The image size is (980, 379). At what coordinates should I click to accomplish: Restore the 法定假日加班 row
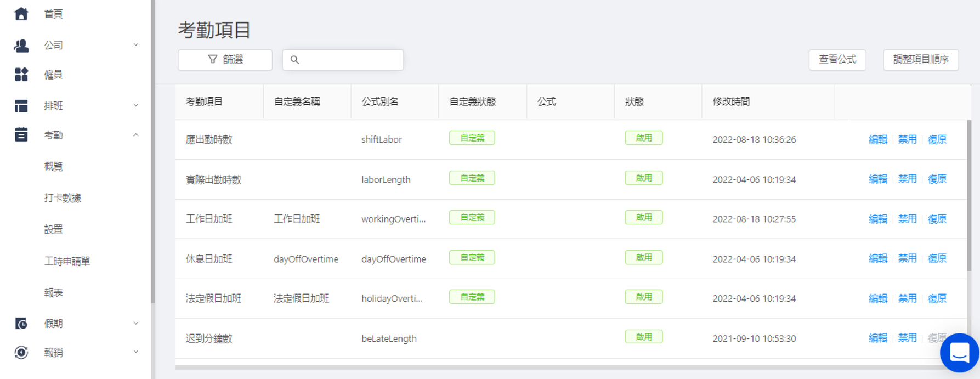tap(937, 298)
